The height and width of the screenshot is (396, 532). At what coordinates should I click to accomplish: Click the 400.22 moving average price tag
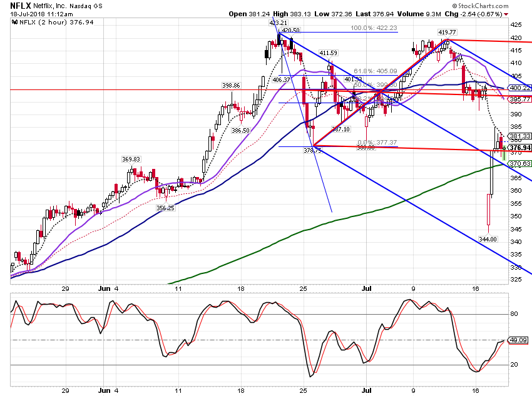point(519,88)
